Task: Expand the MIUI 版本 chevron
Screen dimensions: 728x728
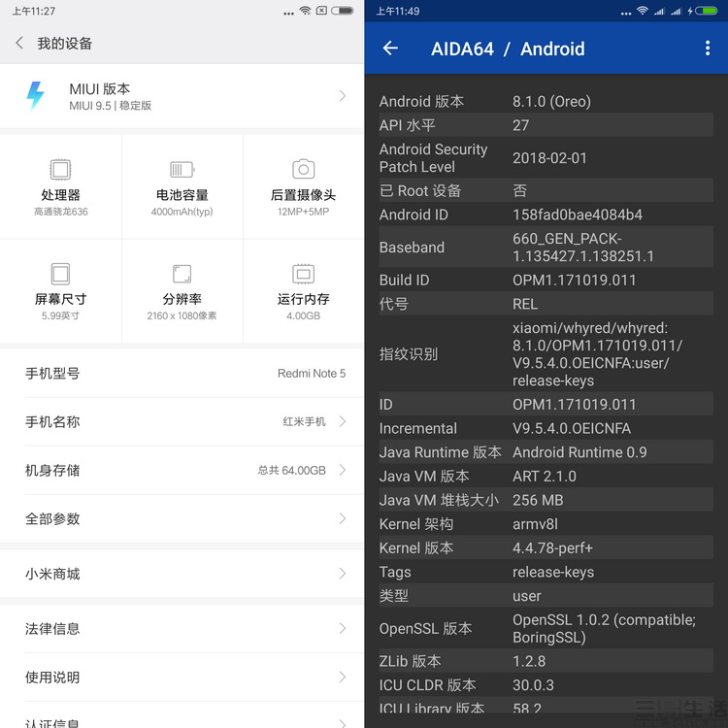Action: point(343,95)
